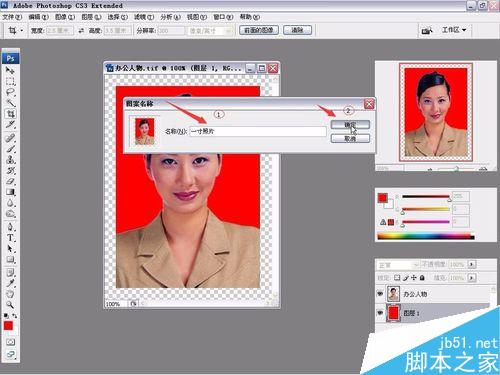Viewport: 500px width, 375px height.
Task: Open the 文件 menu
Action: coord(12,17)
